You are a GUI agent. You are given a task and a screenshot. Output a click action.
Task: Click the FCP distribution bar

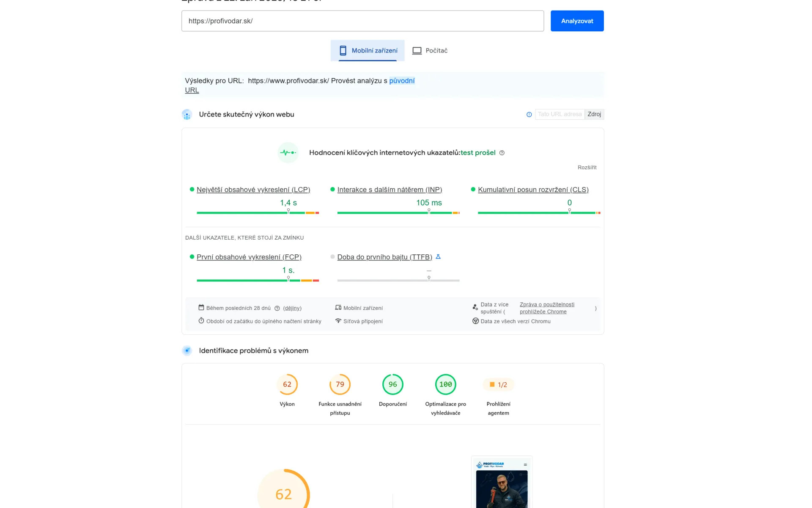click(258, 280)
